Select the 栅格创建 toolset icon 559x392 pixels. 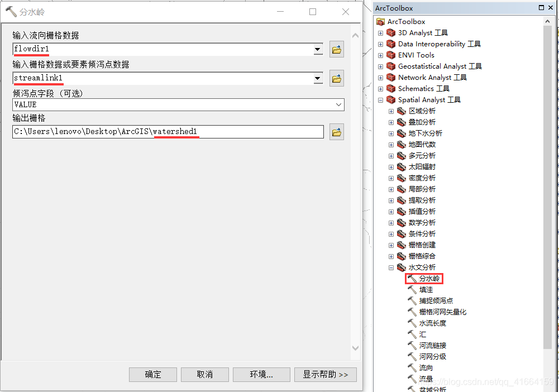[402, 245]
